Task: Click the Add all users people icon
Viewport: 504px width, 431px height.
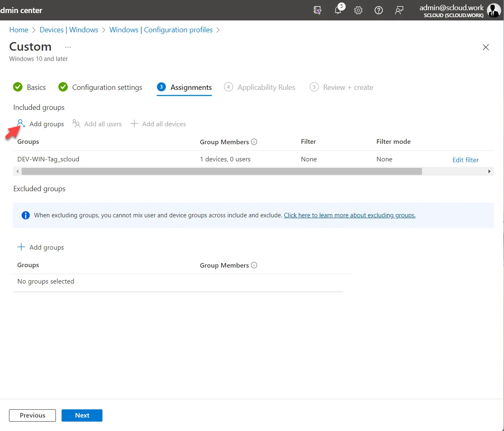Action: [x=76, y=123]
